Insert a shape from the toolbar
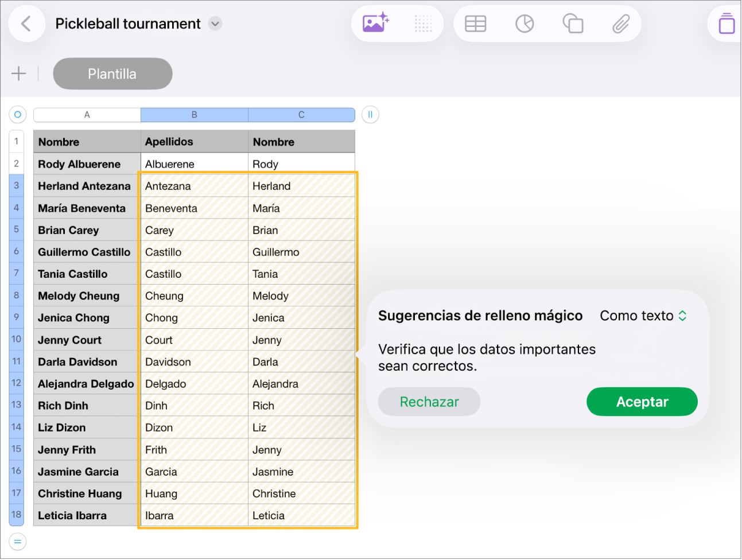Viewport: 742px width, 560px height. [x=573, y=24]
